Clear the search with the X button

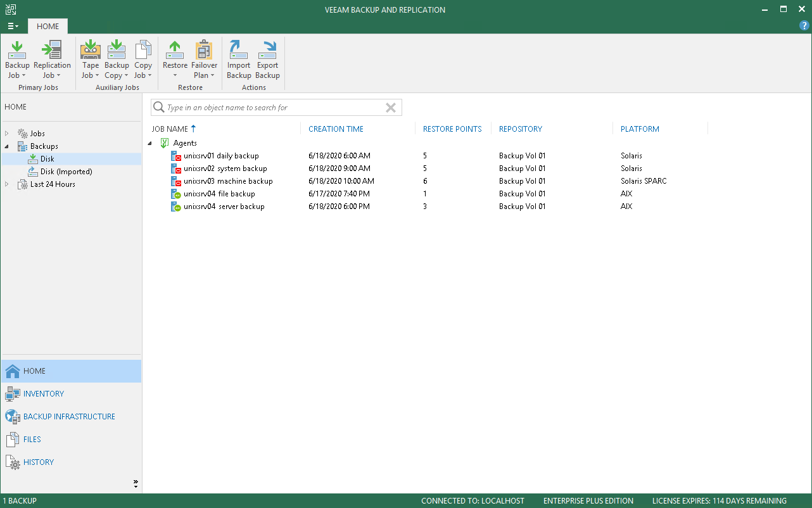391,108
